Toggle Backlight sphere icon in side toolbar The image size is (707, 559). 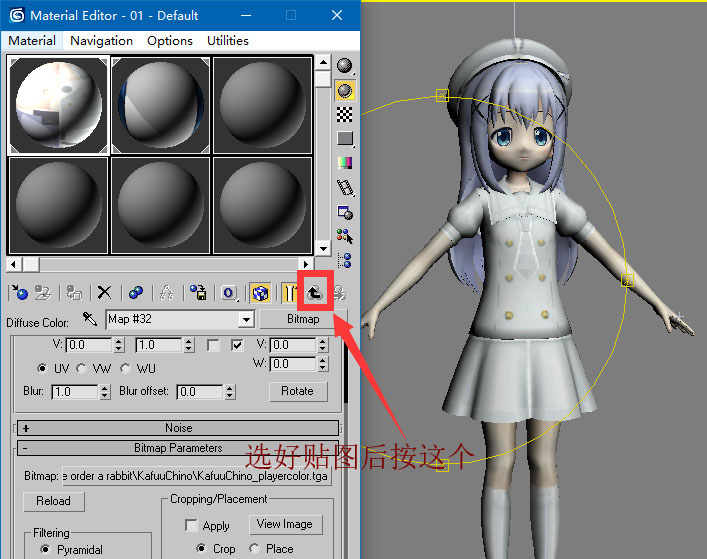[345, 90]
